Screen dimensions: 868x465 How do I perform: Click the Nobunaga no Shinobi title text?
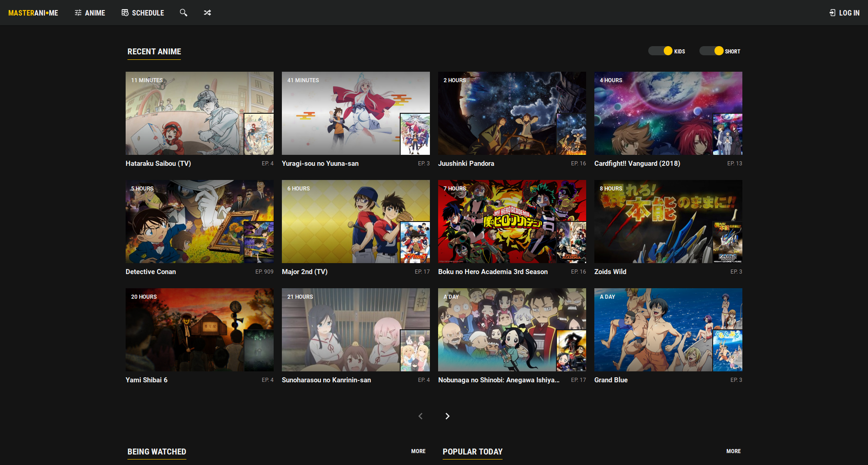(499, 380)
